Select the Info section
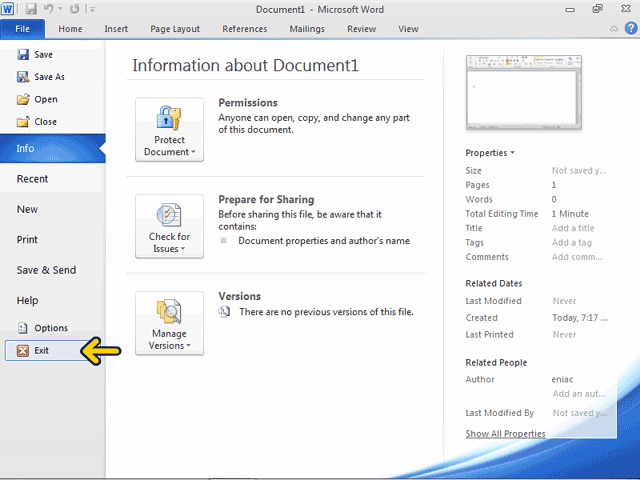640x480 pixels. coord(53,149)
